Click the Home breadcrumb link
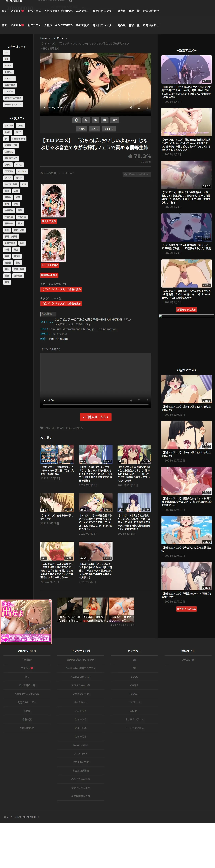 tap(44, 38)
